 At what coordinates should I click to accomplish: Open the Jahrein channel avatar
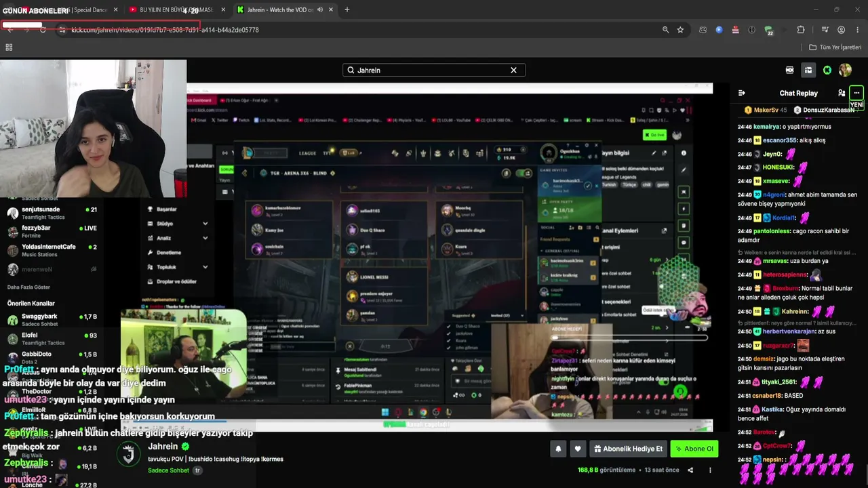coord(129,454)
